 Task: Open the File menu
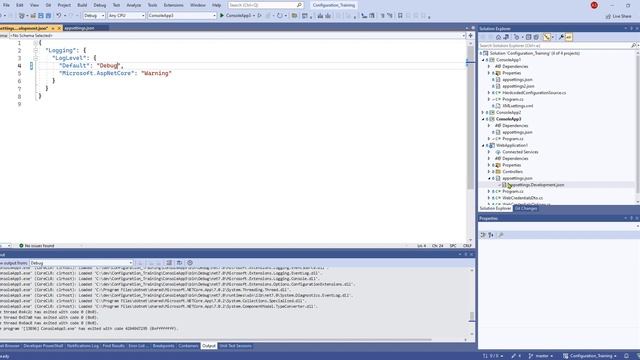(x=6, y=5)
